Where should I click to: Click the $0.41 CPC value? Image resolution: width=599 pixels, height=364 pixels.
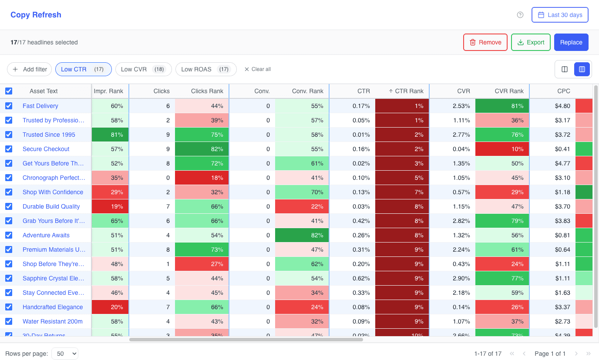pyautogui.click(x=562, y=149)
